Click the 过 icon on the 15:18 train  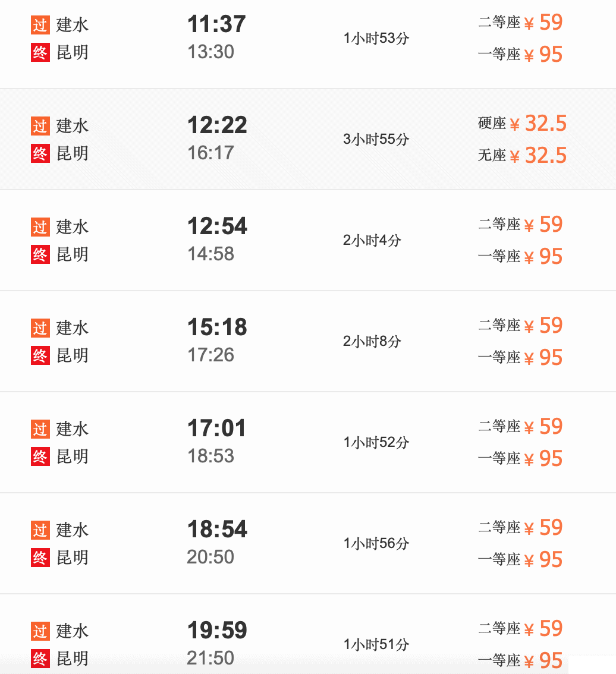(40, 328)
